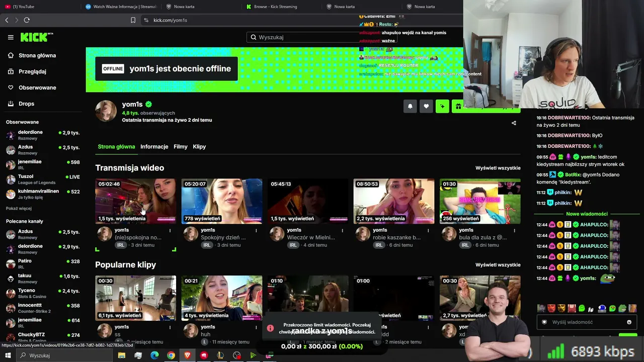Switch to the YouTube browser tab
Screen dimensions: 644x362
click(x=39, y=7)
